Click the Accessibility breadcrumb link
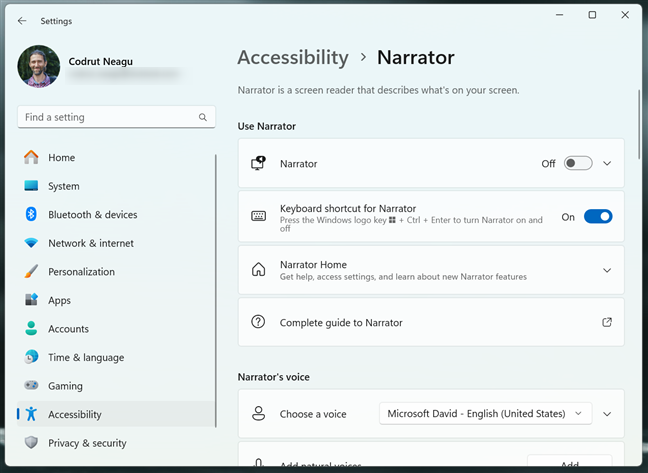 293,57
